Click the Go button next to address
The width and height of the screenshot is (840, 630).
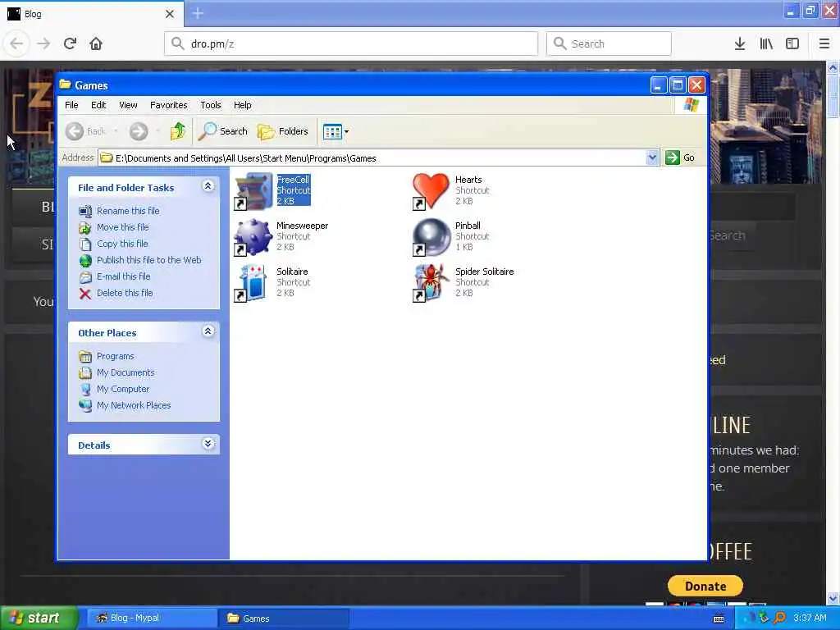pyautogui.click(x=680, y=157)
